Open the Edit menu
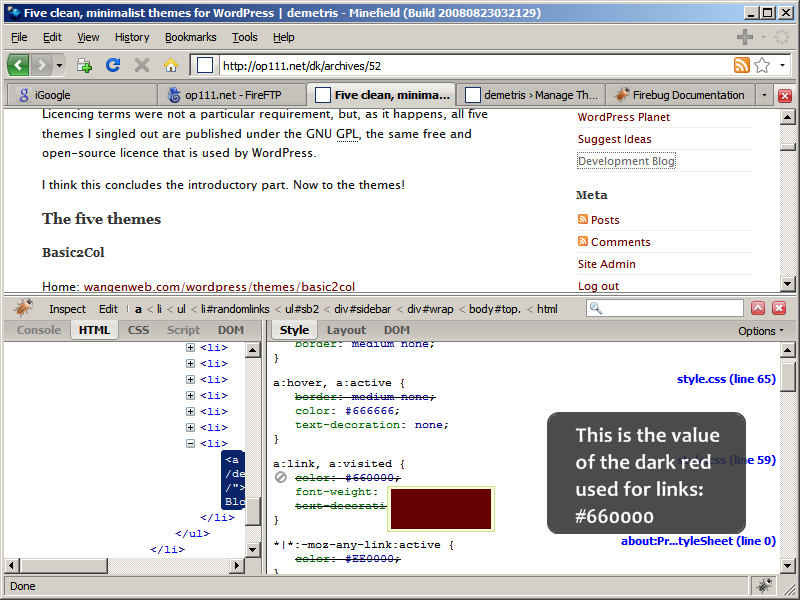Viewport: 800px width, 600px height. [x=52, y=37]
